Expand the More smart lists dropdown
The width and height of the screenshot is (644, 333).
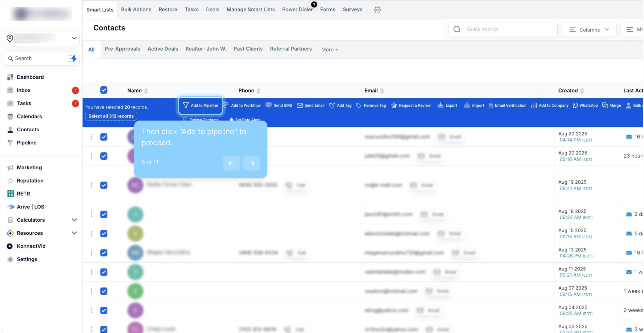point(329,49)
